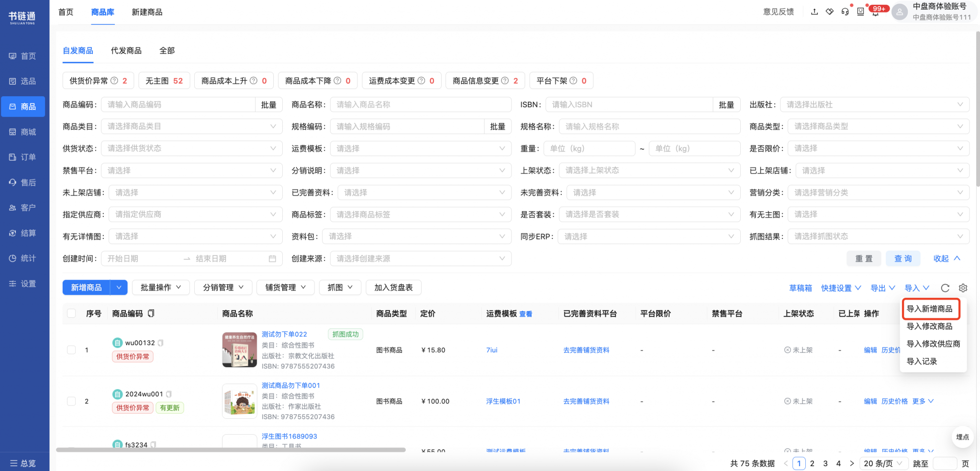The image size is (980, 471).
Task: Open the 20 条/页 page size selector
Action: click(883, 463)
